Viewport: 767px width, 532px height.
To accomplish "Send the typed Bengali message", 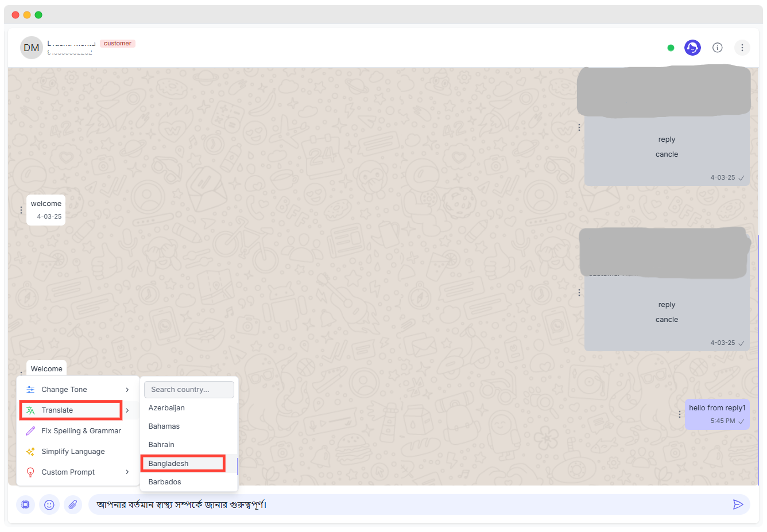I will (738, 504).
